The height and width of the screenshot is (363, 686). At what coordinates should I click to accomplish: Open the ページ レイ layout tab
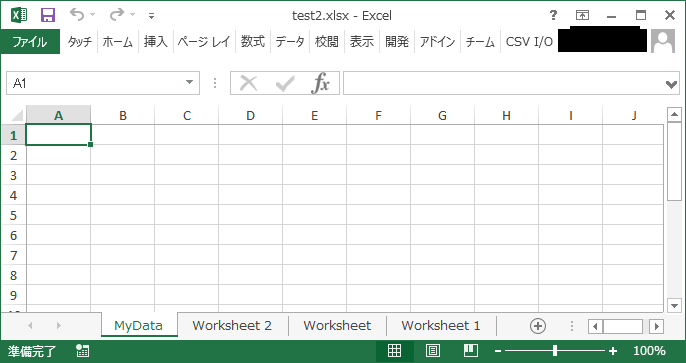tap(204, 42)
